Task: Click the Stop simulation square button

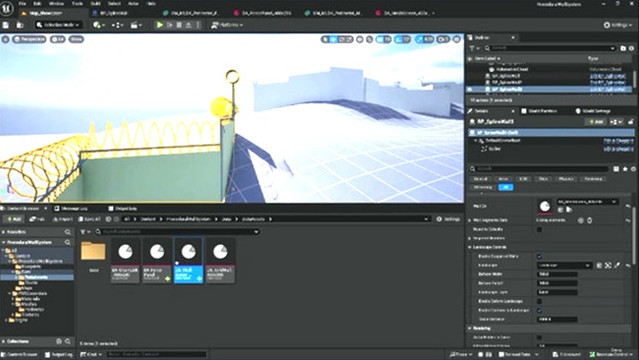Action: point(179,25)
